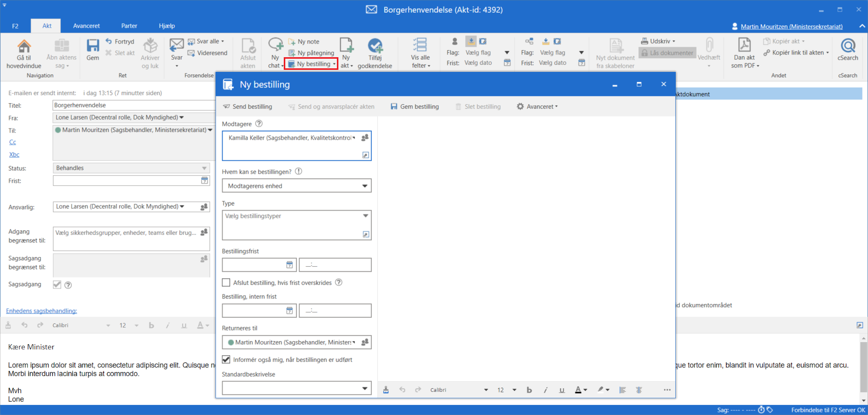Image resolution: width=868 pixels, height=415 pixels.
Task: Click Bestillingsfrist time field
Action: (335, 265)
